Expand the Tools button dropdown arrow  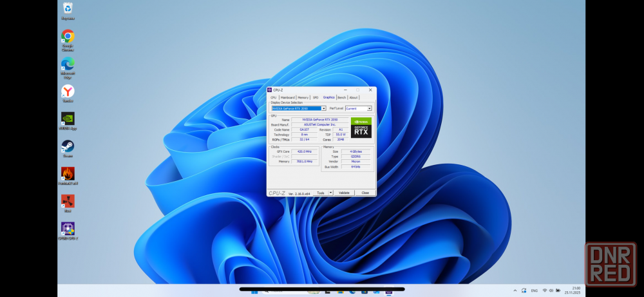coord(331,193)
